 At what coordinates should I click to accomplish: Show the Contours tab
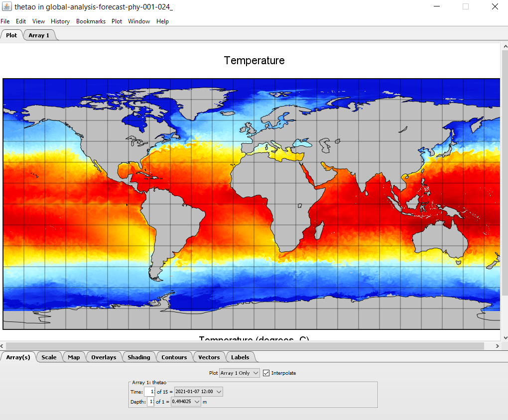click(174, 357)
